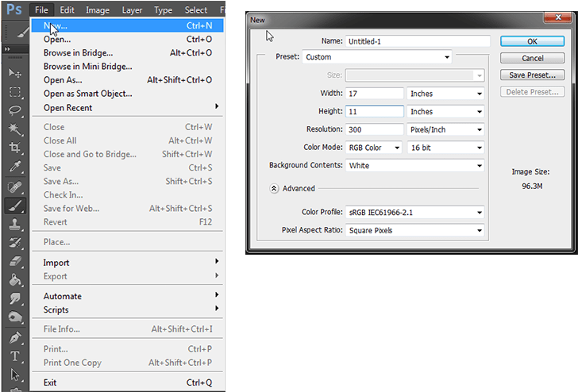The image size is (578, 392).
Task: Select the Sponge tool
Action: click(15, 317)
